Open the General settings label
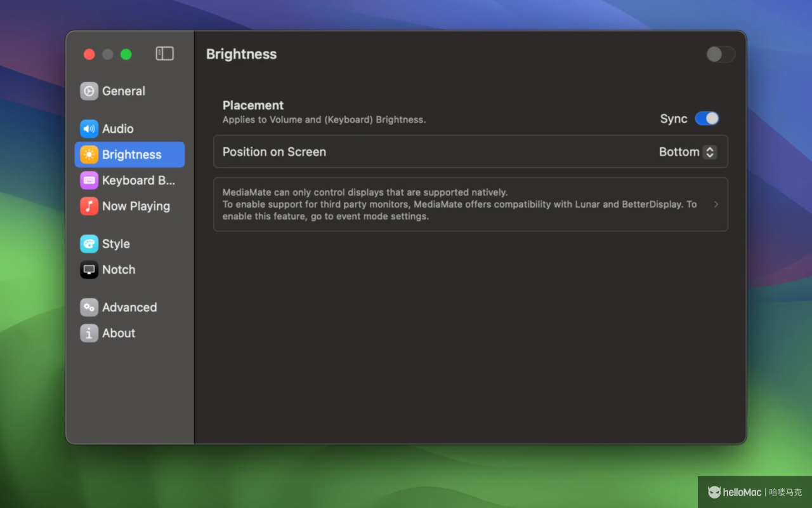Viewport: 812px width, 508px height. click(124, 91)
